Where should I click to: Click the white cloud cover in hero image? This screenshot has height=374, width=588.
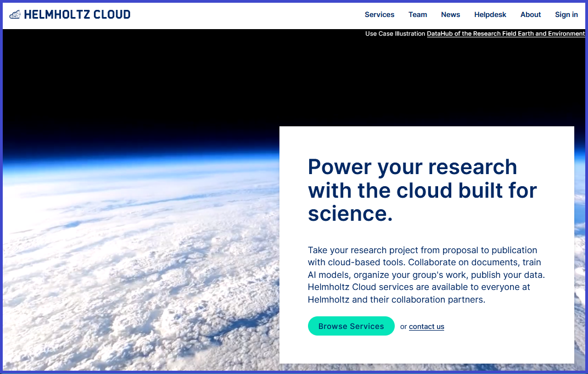137,264
